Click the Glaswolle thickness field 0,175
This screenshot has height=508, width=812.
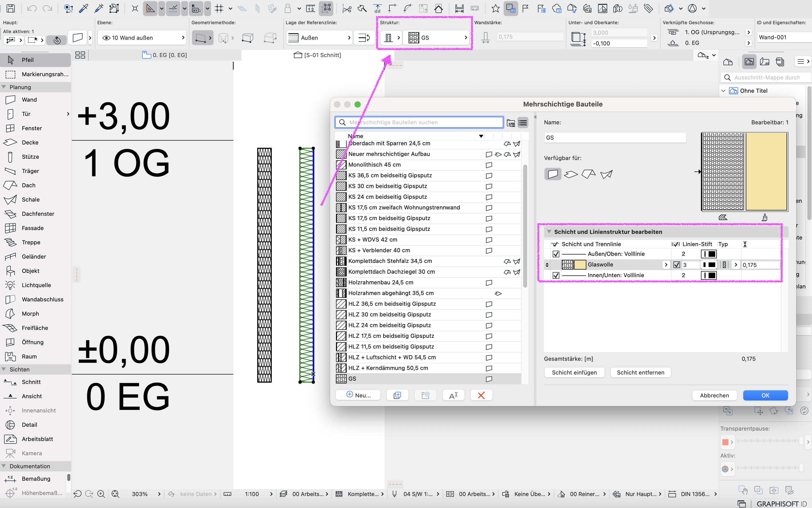pyautogui.click(x=761, y=265)
